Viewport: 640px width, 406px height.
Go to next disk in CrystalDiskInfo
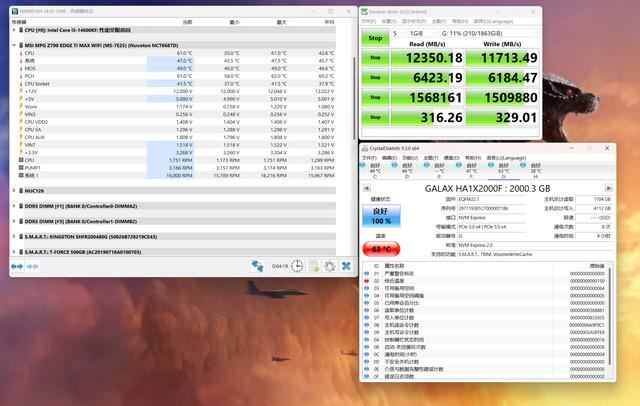(609, 188)
